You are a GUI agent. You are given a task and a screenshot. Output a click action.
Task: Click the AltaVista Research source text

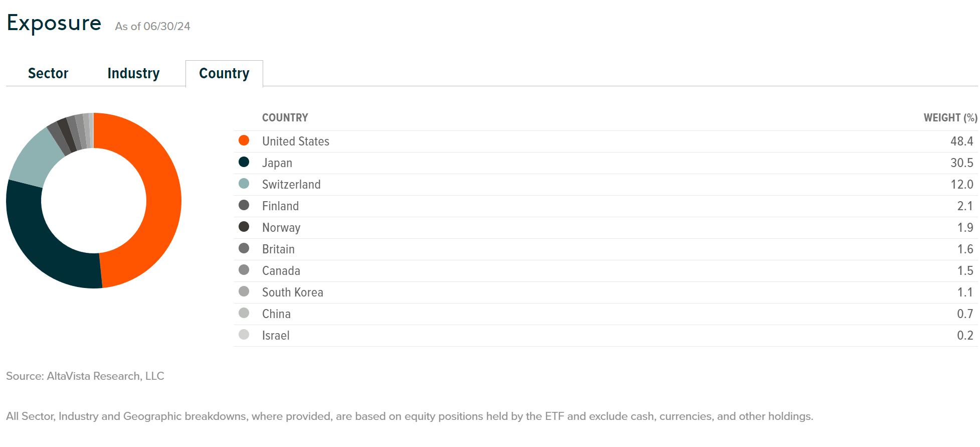pos(85,375)
